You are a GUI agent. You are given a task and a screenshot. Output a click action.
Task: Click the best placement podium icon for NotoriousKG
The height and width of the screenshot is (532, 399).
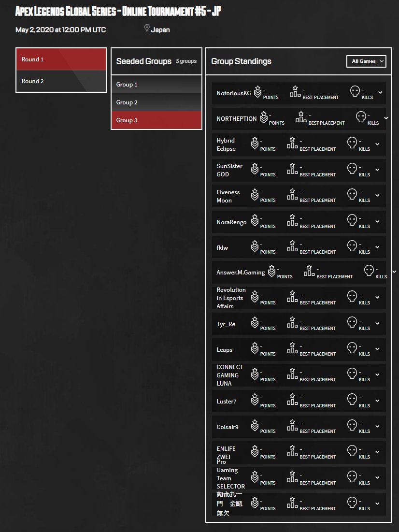click(295, 92)
